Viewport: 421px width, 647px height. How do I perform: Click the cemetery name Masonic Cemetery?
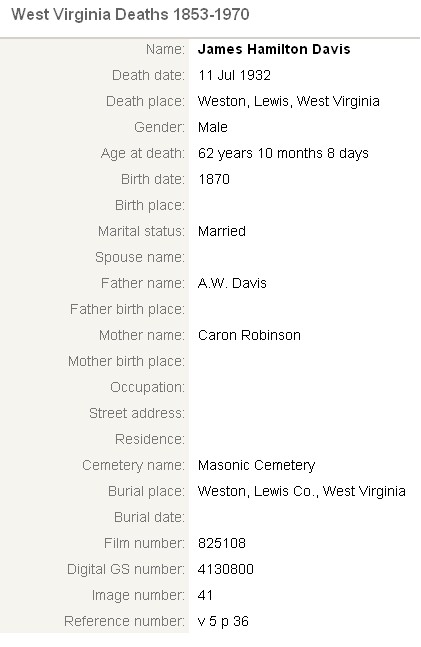(256, 465)
